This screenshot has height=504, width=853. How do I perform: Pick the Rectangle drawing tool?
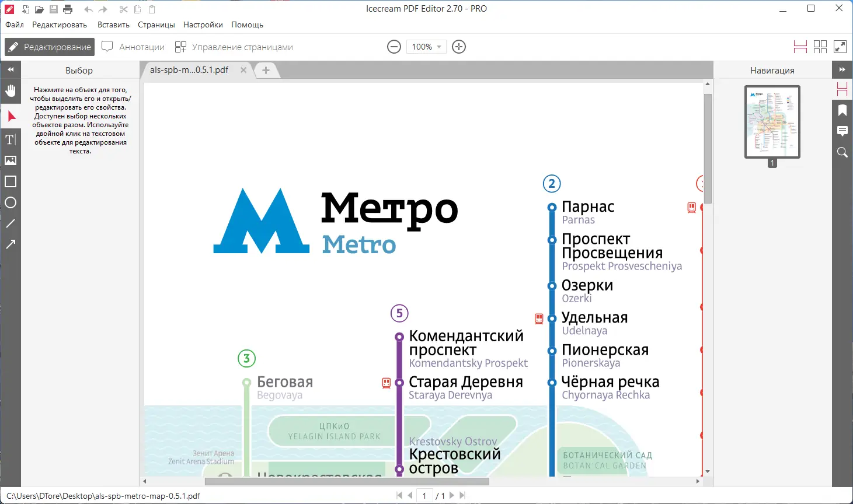pos(11,181)
